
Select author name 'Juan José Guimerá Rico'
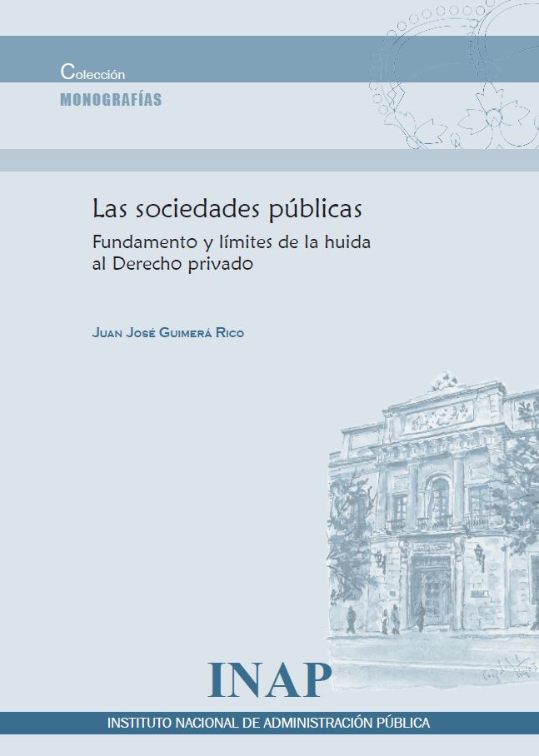pos(168,333)
